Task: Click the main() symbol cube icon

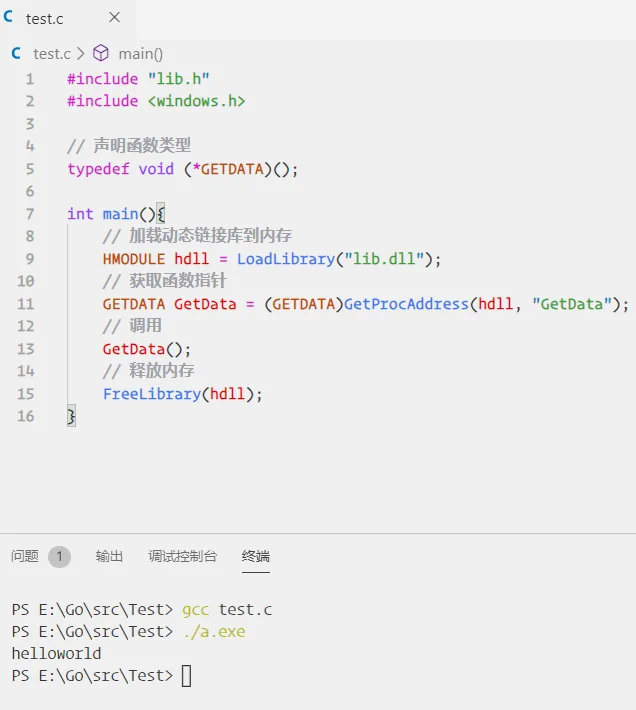Action: tap(100, 53)
